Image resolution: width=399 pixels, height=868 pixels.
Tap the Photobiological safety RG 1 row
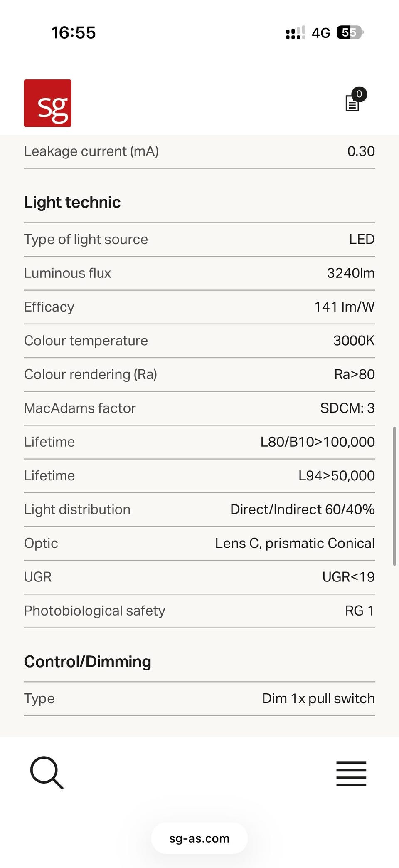[199, 611]
